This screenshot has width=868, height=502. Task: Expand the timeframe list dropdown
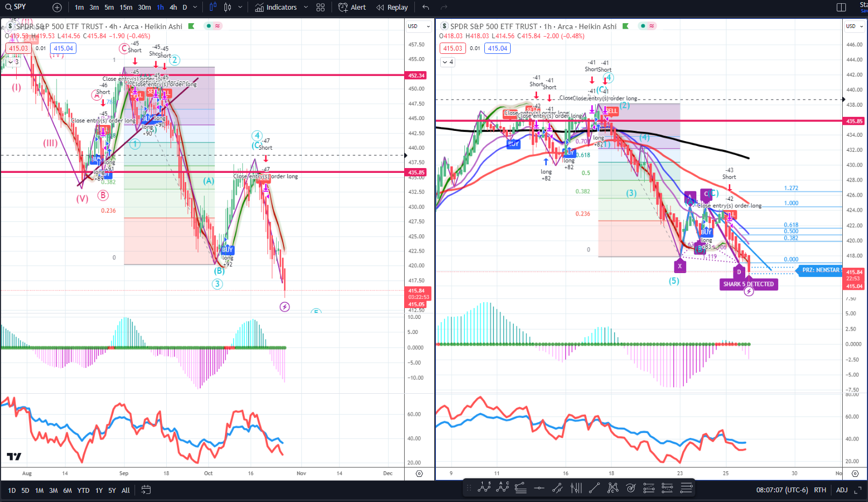pyautogui.click(x=195, y=8)
